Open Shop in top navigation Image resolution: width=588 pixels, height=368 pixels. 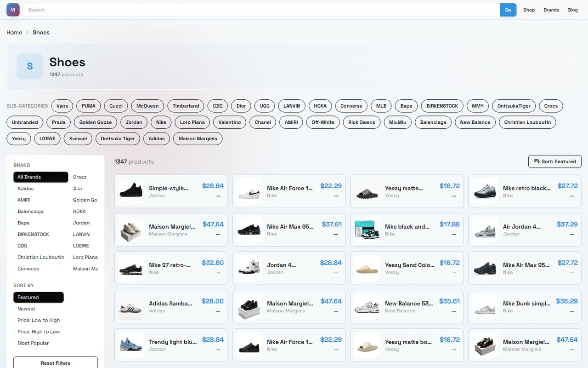(x=529, y=10)
